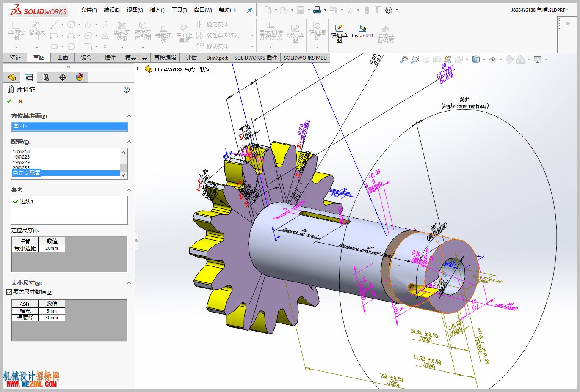580x392 pixels.
Task: Cancel library feature with red X
Action: [x=20, y=101]
